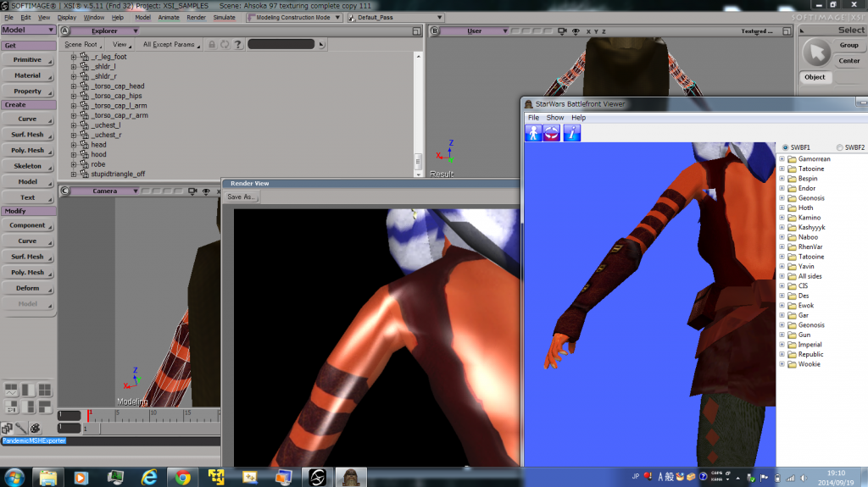The width and height of the screenshot is (868, 487).
Task: Expand the head node in Explorer
Action: pos(74,145)
